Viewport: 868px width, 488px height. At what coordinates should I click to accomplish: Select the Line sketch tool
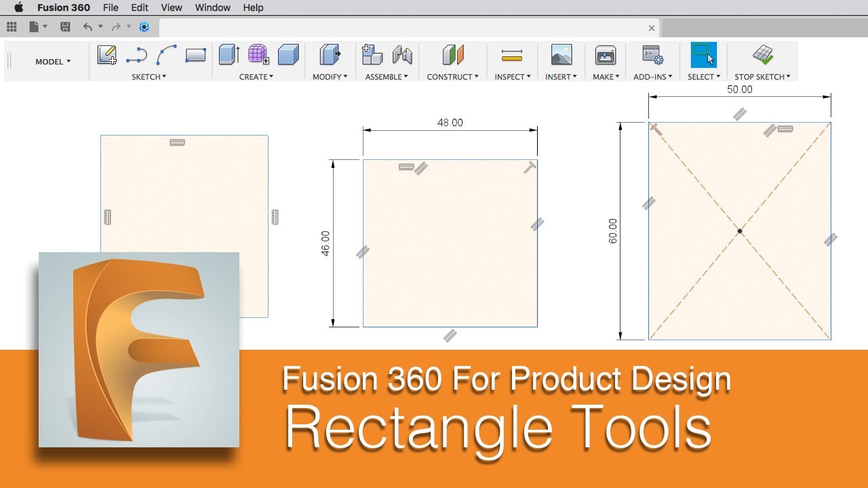136,55
